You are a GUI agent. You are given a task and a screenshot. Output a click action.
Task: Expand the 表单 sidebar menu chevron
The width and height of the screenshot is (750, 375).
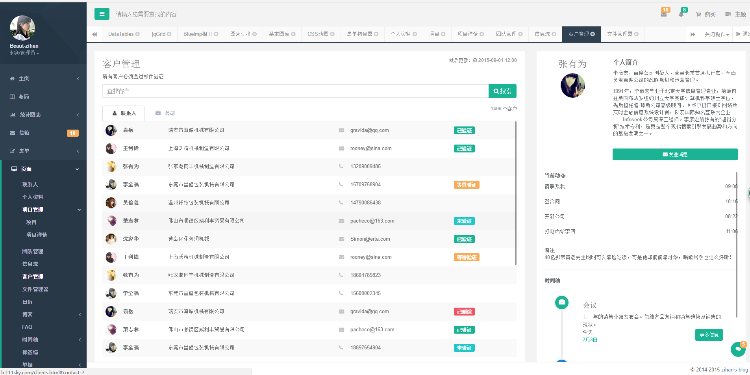click(78, 151)
